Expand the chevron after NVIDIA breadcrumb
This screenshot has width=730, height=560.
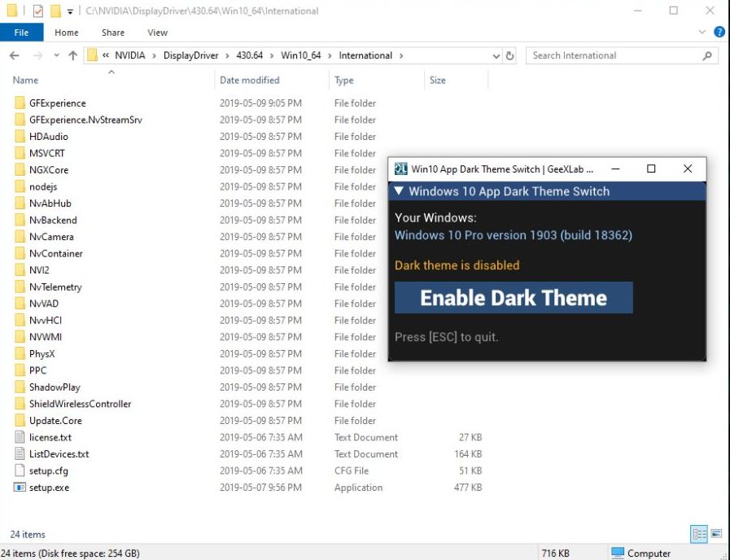[154, 56]
